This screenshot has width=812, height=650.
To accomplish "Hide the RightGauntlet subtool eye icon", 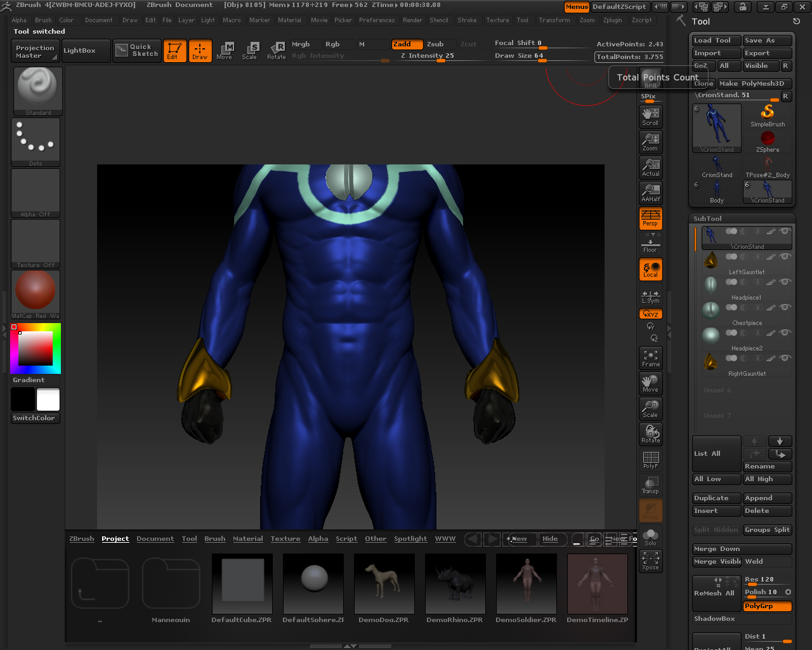I will click(x=785, y=358).
